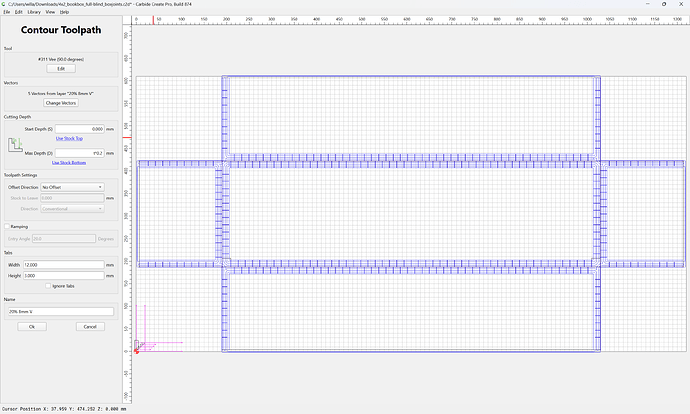
Task: Open the File menu
Action: (x=7, y=12)
